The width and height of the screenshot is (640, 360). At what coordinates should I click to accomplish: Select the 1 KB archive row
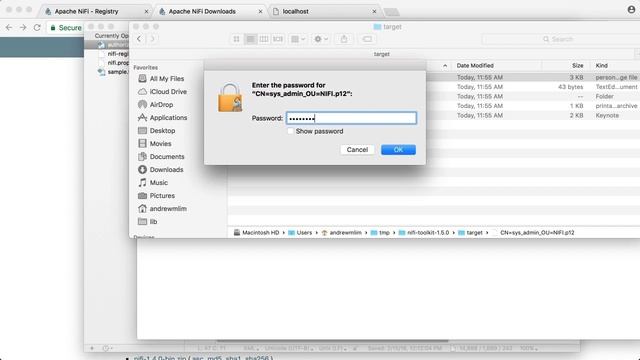(433, 106)
